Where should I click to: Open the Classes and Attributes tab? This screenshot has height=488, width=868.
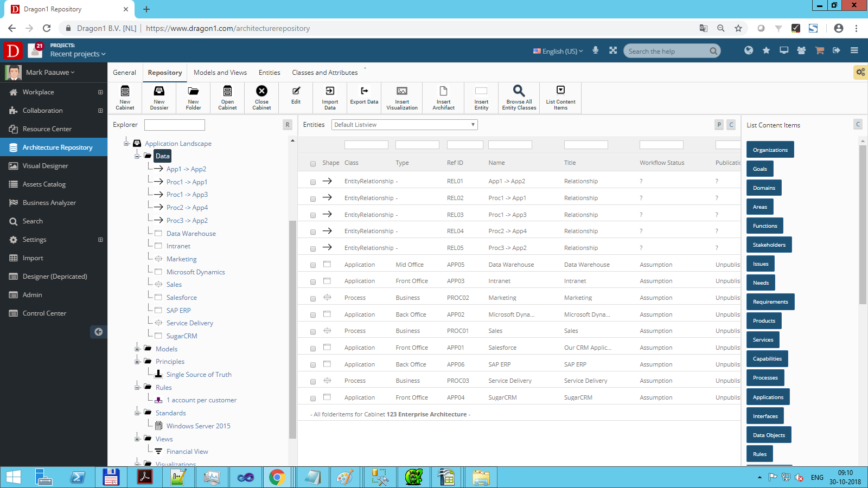point(325,72)
